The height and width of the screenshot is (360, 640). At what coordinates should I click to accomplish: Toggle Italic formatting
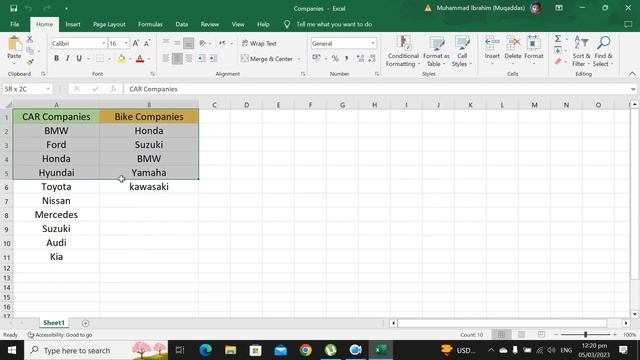tap(68, 58)
